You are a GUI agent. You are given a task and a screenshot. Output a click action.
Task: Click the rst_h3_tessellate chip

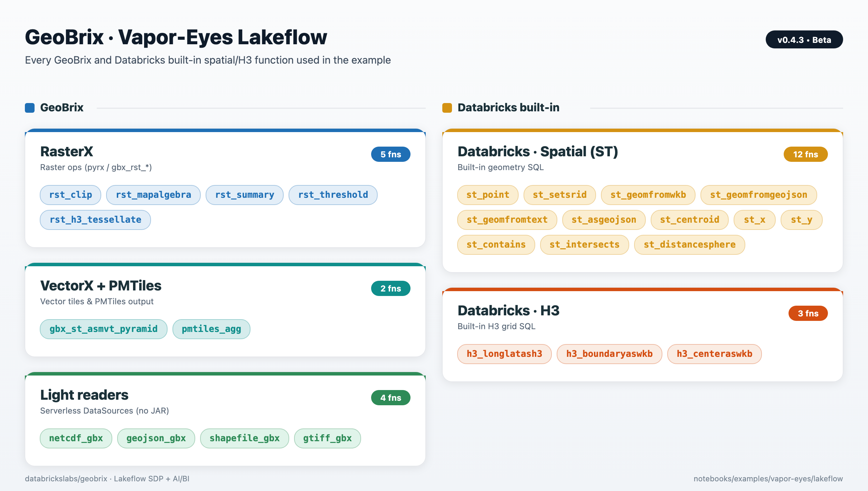[x=95, y=220]
